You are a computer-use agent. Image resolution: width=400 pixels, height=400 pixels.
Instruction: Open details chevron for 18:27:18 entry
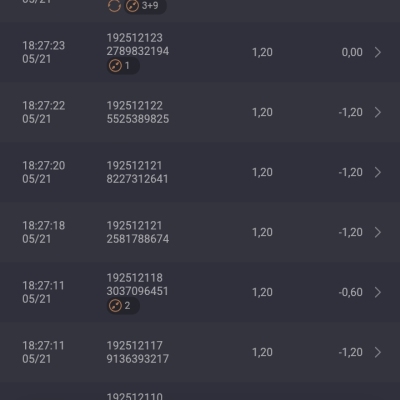[x=378, y=232]
